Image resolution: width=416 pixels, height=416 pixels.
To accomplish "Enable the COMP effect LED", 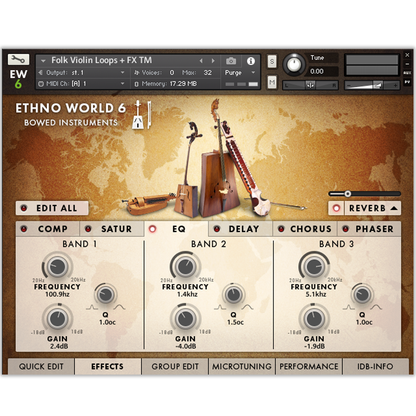I will click(24, 229).
